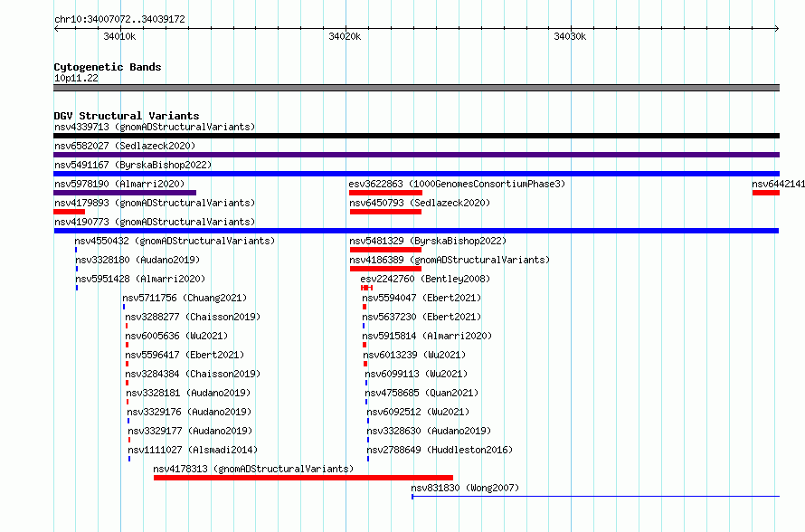805x532 pixels.
Task: Click nsv2788649 (Huddleston2016) label
Action: pos(440,450)
